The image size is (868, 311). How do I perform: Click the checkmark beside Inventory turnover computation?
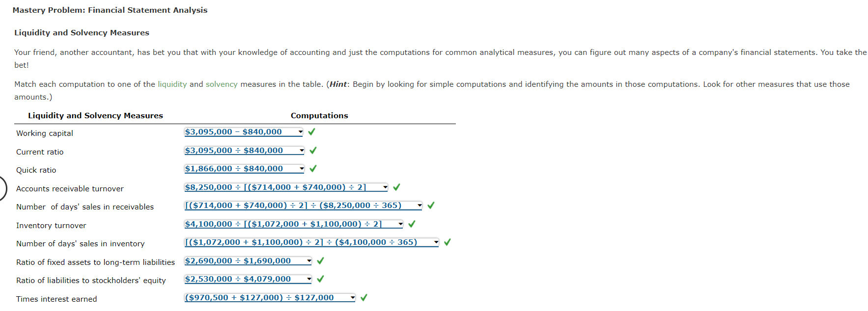(411, 224)
